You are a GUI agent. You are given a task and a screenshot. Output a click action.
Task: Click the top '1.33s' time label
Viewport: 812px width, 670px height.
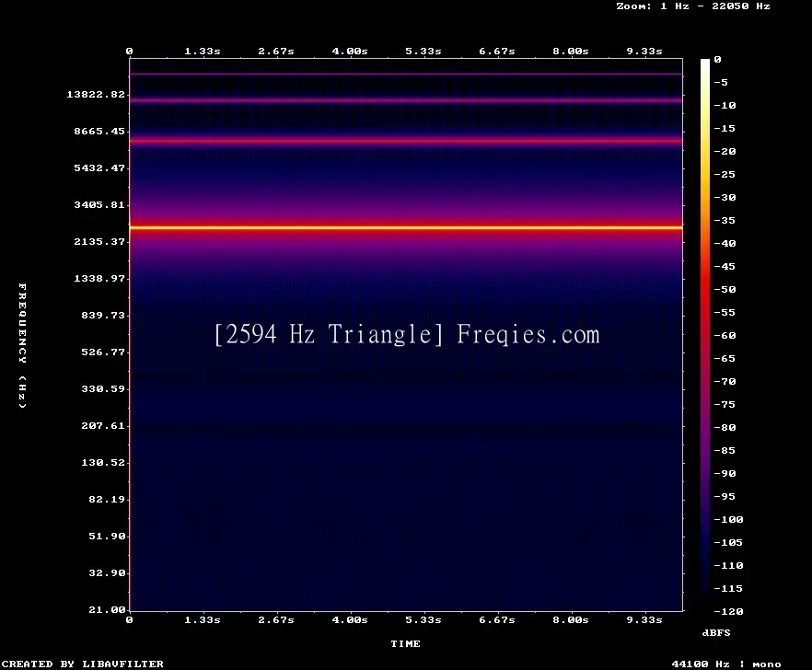tap(203, 52)
